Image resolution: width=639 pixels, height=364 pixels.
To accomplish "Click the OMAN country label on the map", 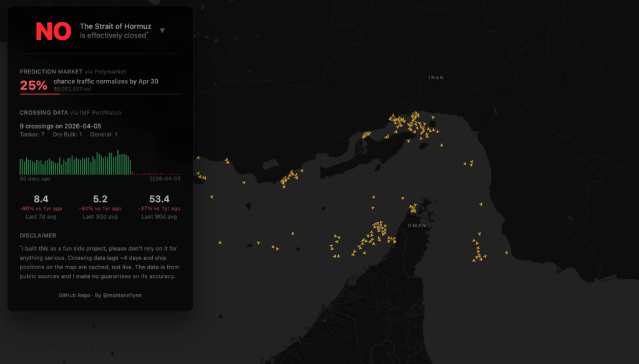I will tap(416, 225).
